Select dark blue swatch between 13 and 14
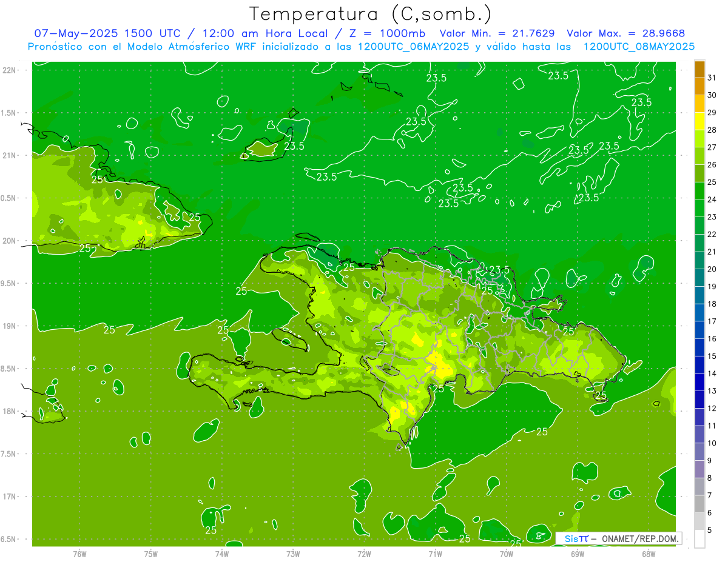 coord(699,382)
